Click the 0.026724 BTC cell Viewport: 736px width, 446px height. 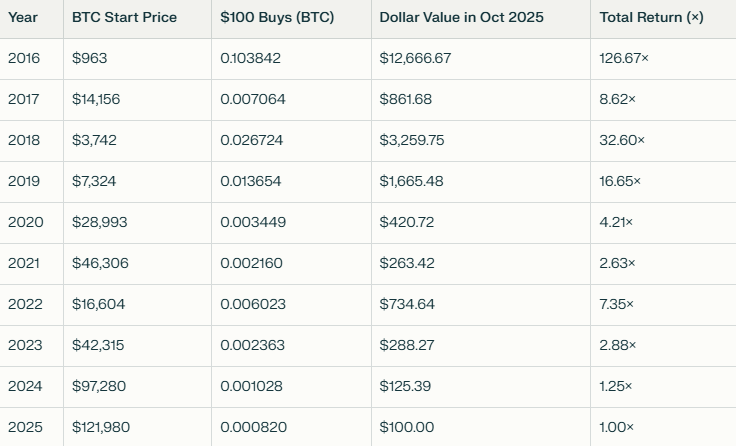tap(252, 141)
